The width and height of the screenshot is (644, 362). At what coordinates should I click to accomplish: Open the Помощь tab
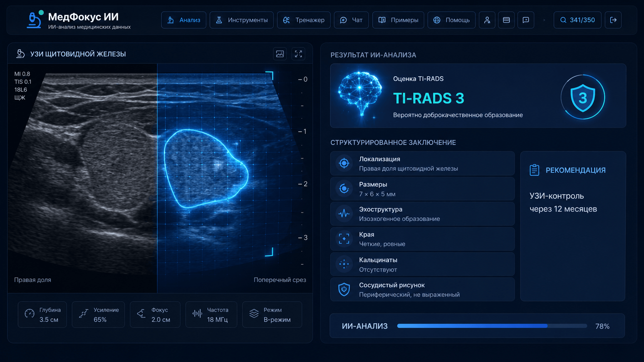pyautogui.click(x=451, y=20)
